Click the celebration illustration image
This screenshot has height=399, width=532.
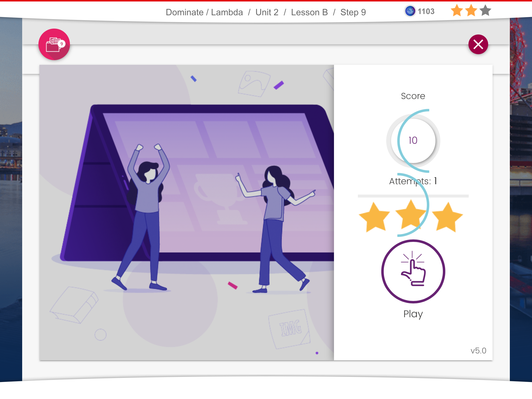coord(186,212)
